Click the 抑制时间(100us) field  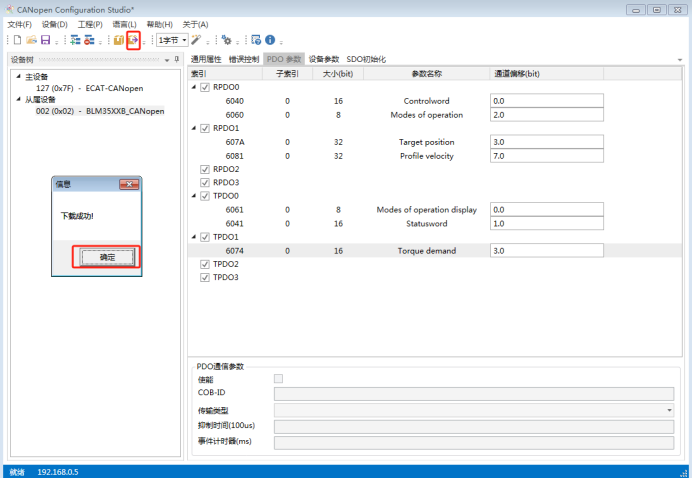click(474, 426)
